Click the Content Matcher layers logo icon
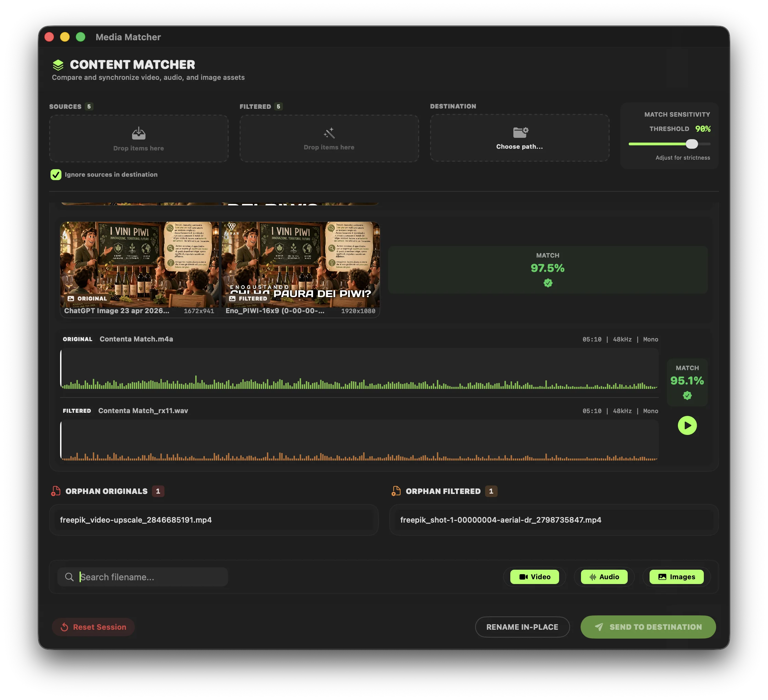768x700 pixels. tap(58, 65)
